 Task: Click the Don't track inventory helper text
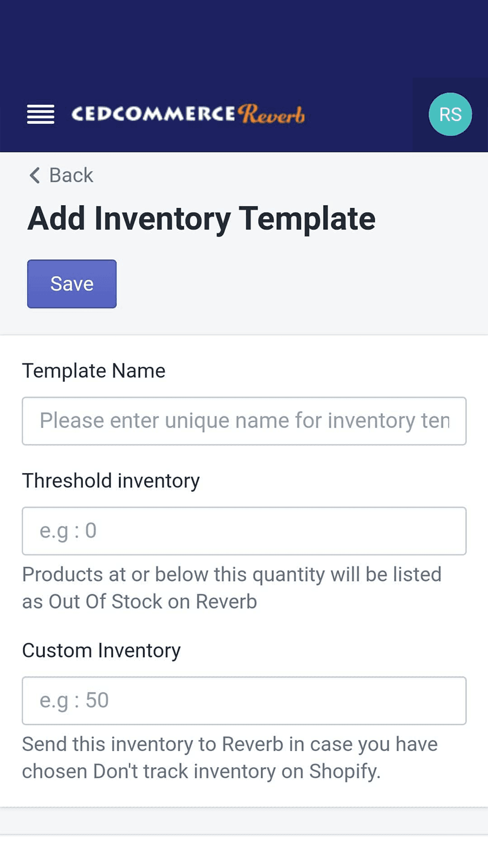click(x=229, y=758)
